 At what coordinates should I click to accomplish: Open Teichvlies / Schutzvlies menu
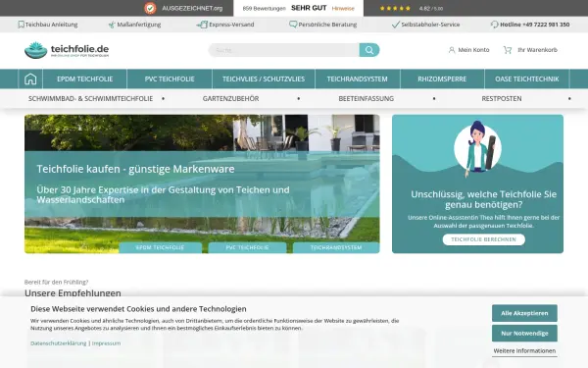click(x=264, y=79)
